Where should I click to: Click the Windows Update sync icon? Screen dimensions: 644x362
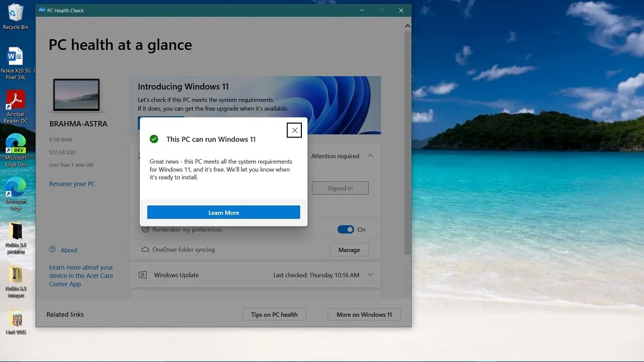pyautogui.click(x=143, y=275)
